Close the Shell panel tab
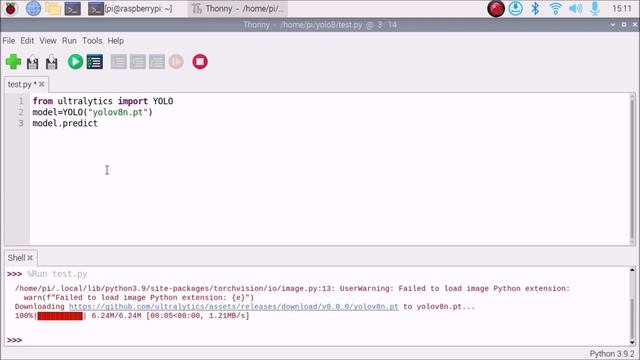 (30, 258)
